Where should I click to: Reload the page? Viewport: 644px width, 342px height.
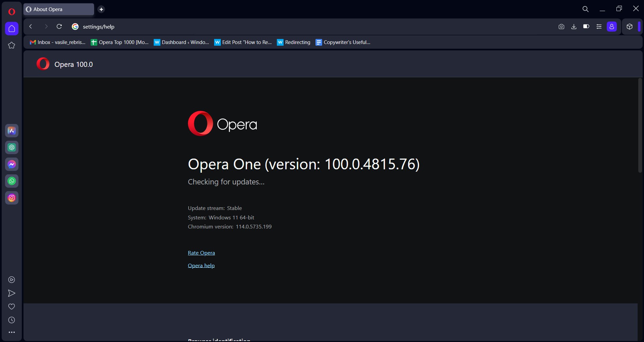(59, 27)
